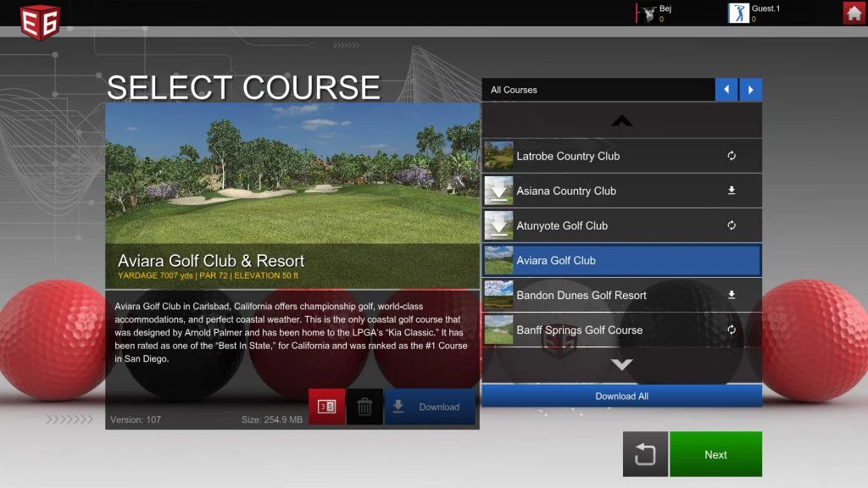Select Aviara Golf Club in course list

pos(621,260)
